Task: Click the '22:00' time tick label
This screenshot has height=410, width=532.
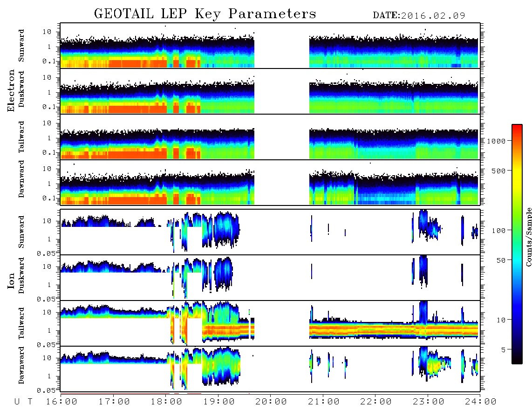Action: [376, 402]
